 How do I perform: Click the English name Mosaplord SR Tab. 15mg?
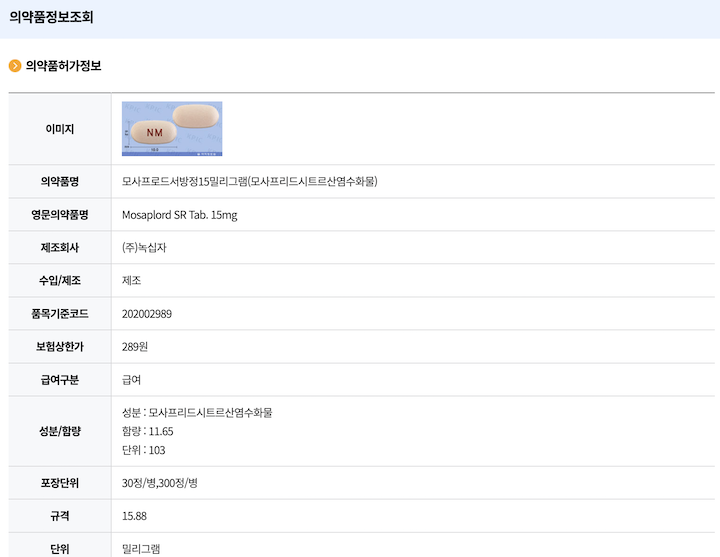coord(179,215)
